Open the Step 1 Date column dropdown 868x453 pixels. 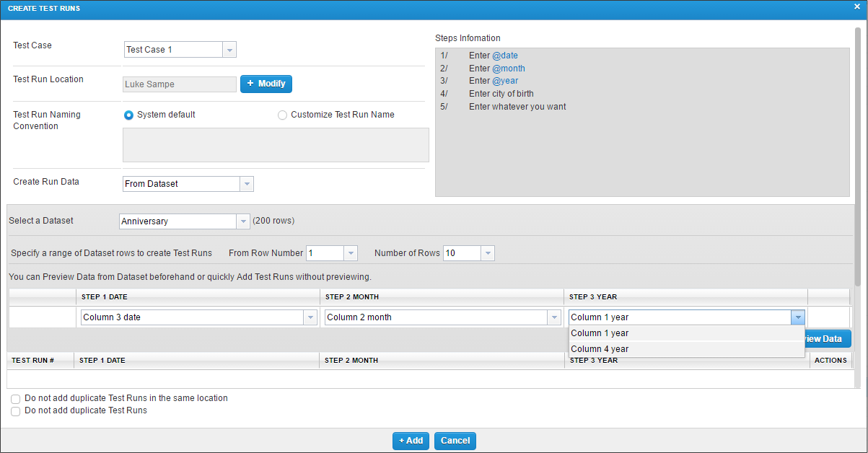tap(310, 317)
